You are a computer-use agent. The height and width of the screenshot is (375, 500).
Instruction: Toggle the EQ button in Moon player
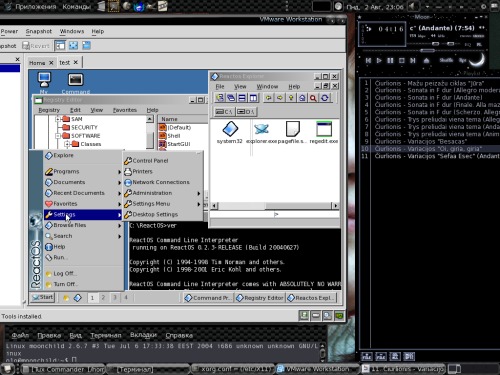click(468, 44)
